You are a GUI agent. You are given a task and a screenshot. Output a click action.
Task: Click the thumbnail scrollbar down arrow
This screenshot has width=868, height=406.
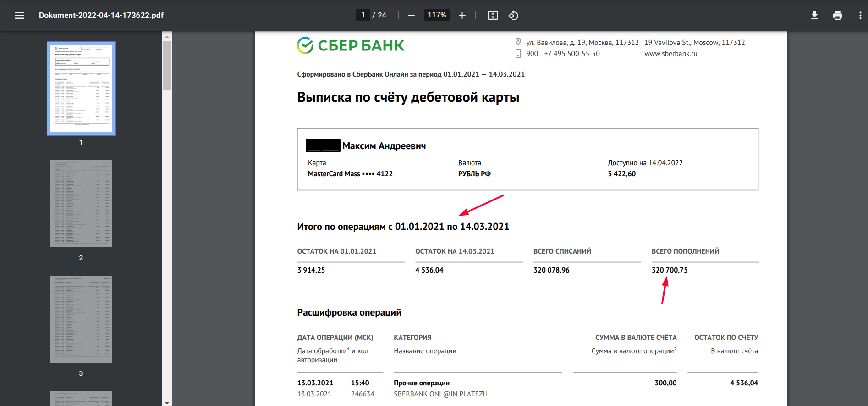point(167,403)
